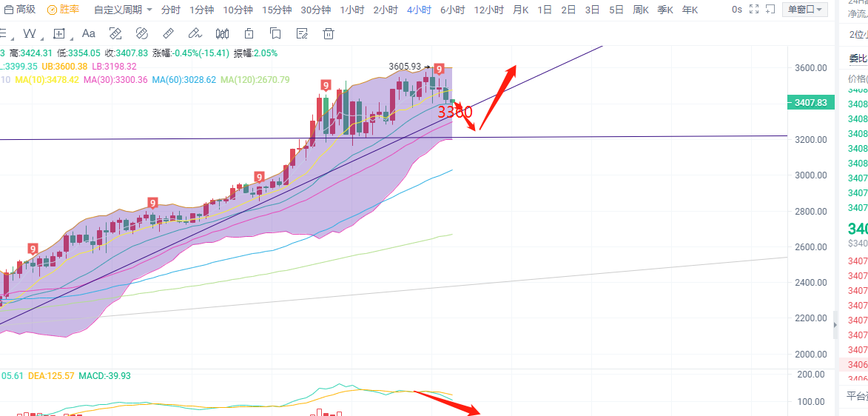Select the 12小时 interval
The image size is (868, 416).
coord(489,10)
